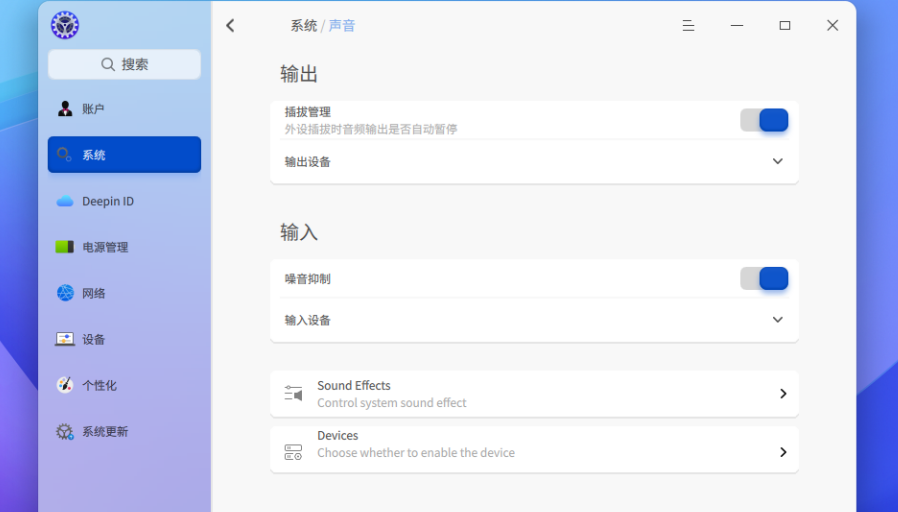This screenshot has width=898, height=512.
Task: Click 'Choose whether to enable the device' text
Action: 416,452
